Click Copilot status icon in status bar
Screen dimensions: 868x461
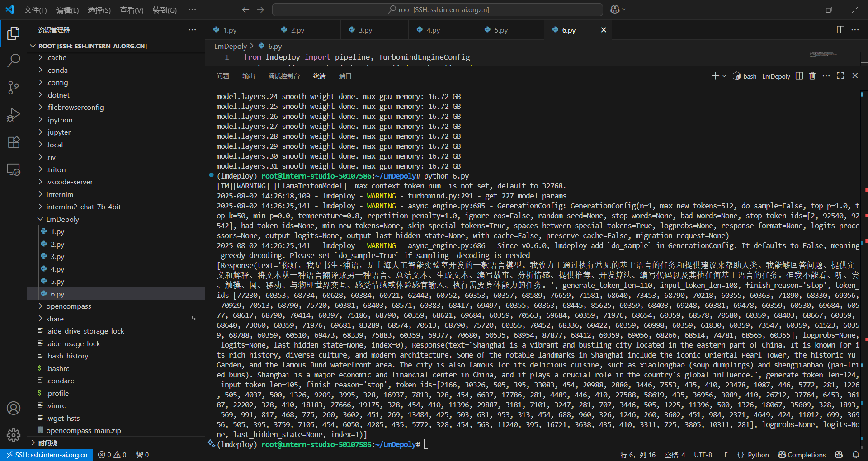click(x=839, y=455)
